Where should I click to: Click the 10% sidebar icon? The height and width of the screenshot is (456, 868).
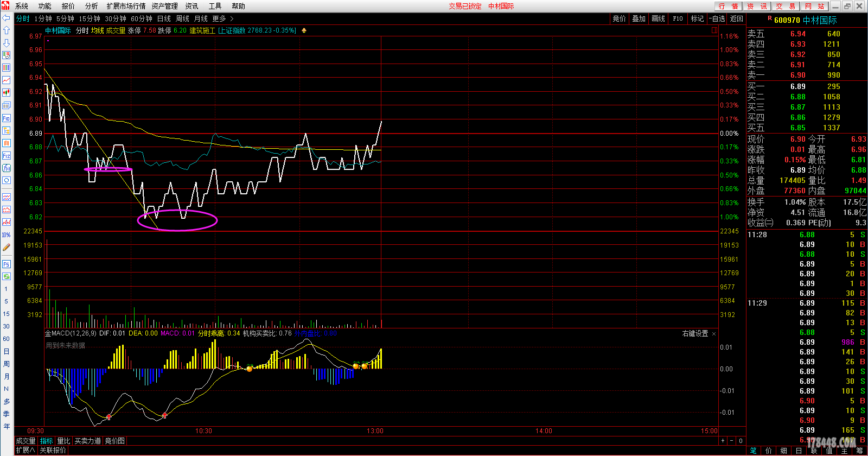pyautogui.click(x=7, y=235)
